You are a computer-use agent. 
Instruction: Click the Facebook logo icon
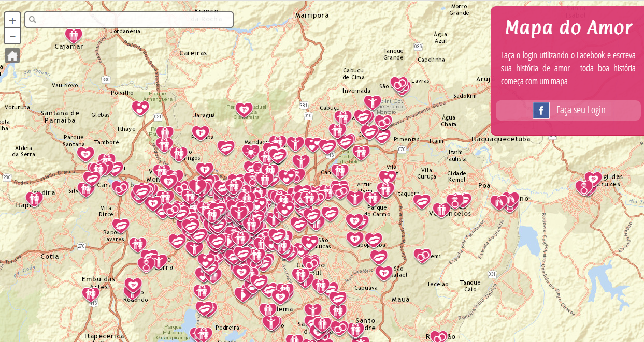541,110
